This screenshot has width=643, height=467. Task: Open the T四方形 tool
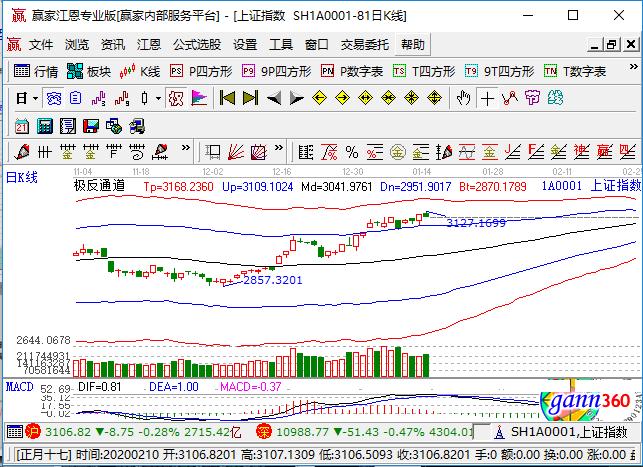(x=424, y=71)
